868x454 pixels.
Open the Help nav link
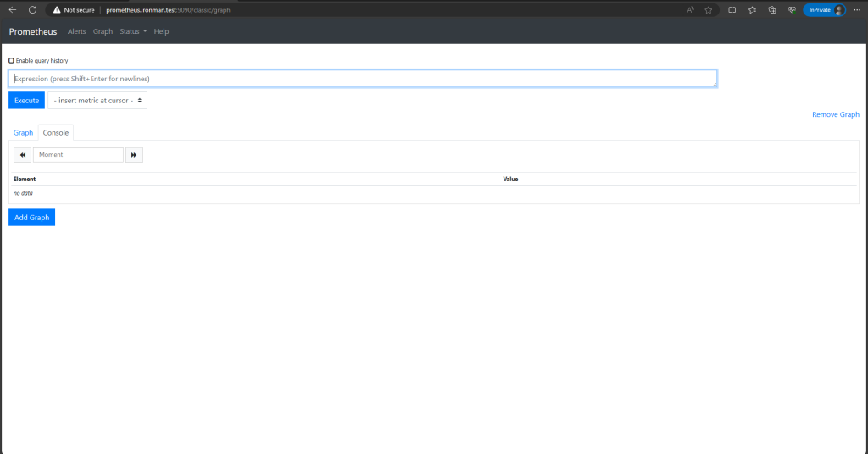[161, 31]
